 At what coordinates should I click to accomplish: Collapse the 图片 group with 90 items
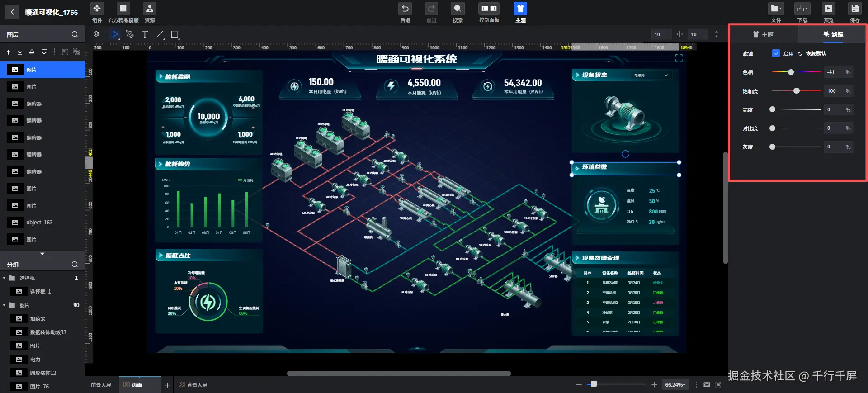[x=4, y=305]
